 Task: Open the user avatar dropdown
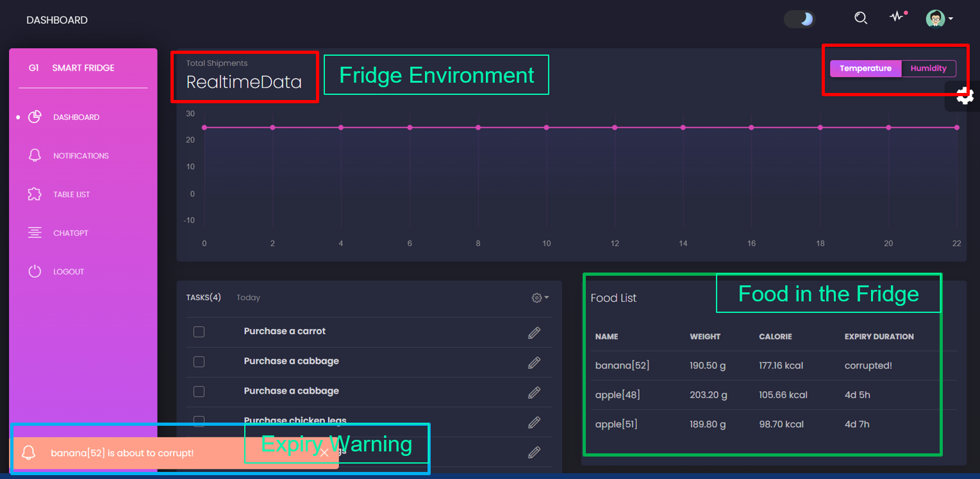click(939, 19)
